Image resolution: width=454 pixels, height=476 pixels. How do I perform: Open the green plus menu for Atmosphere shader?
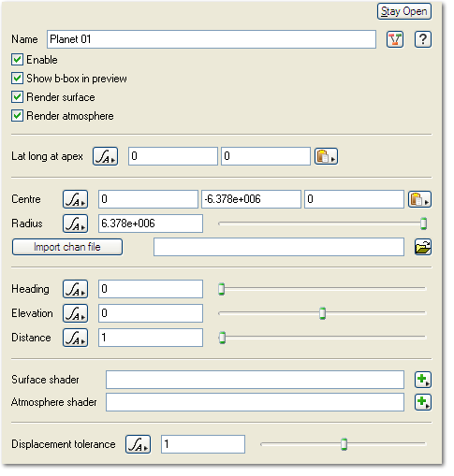[x=423, y=402]
